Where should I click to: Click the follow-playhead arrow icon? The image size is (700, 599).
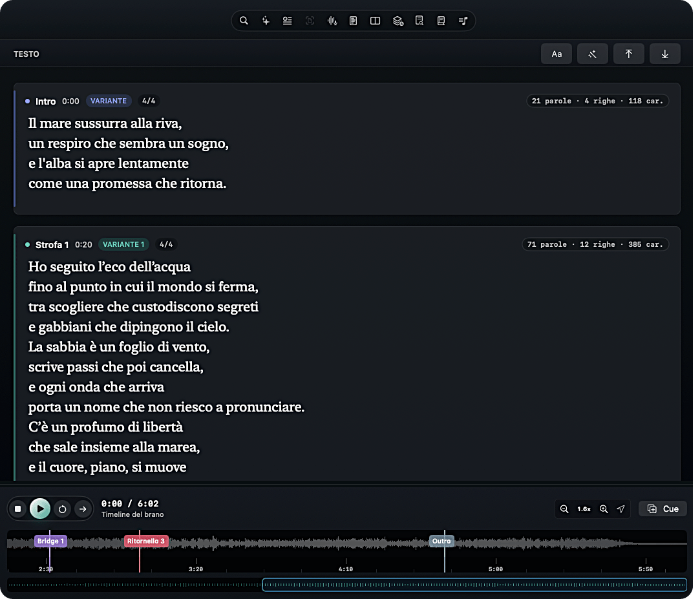coord(620,509)
